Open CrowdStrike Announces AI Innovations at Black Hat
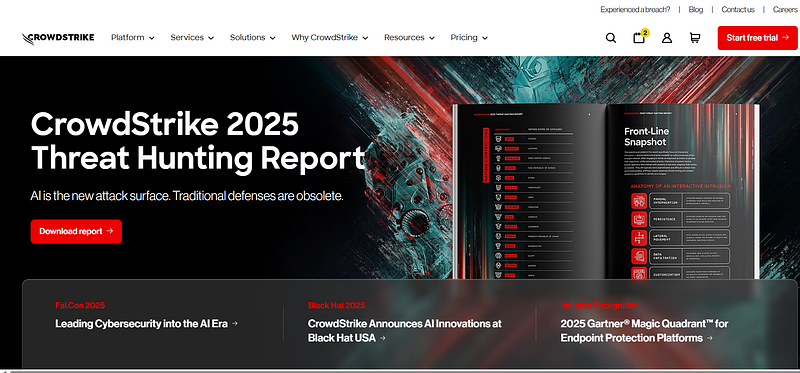This screenshot has width=800, height=373. pos(405,331)
